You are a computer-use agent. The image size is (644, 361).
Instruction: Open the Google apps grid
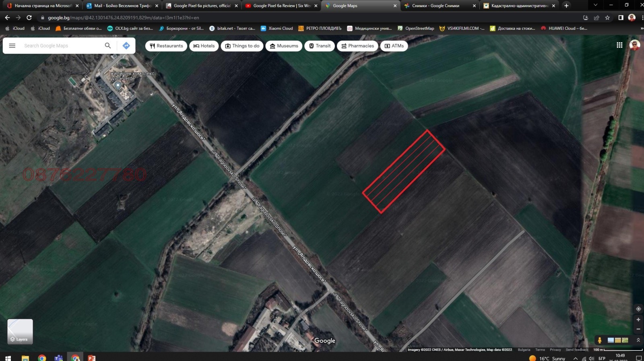point(619,45)
